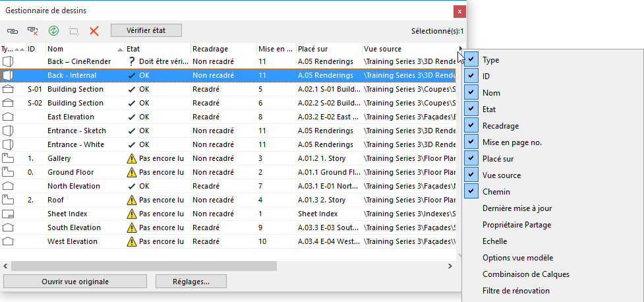
Task: Select the Sheet Index name cell
Action: tap(67, 214)
